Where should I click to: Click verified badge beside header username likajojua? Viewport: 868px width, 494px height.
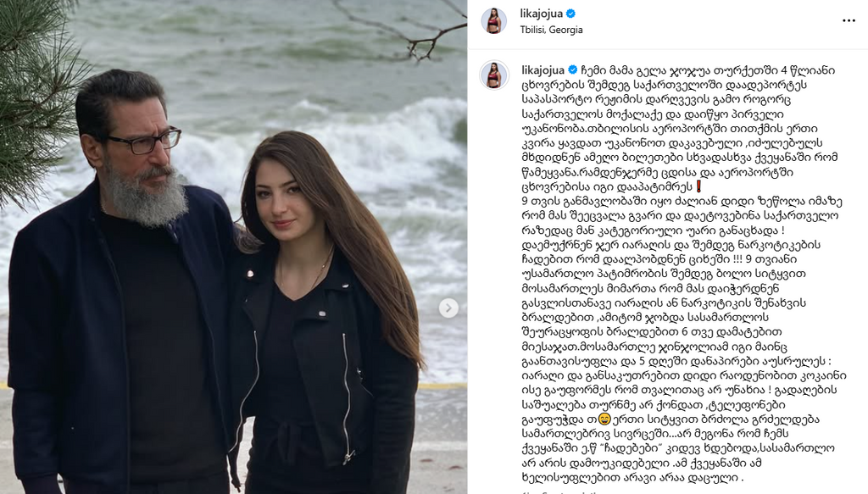(570, 14)
